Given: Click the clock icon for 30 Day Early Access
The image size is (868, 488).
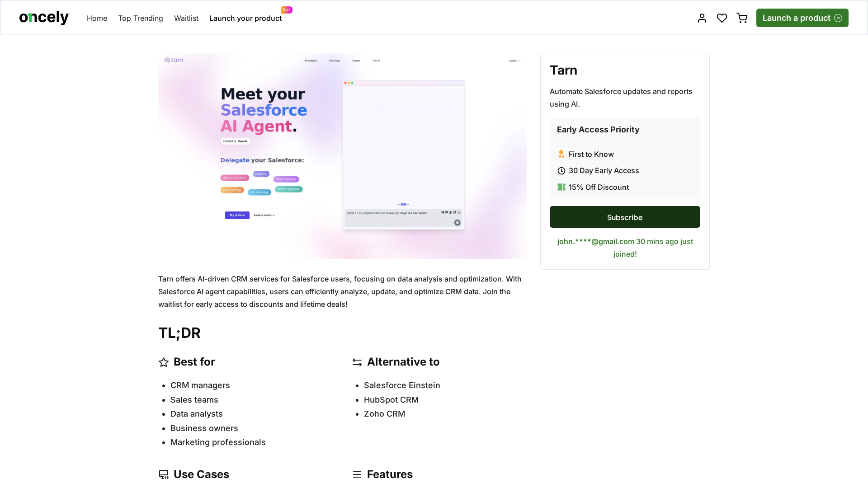Looking at the screenshot, I should point(561,171).
